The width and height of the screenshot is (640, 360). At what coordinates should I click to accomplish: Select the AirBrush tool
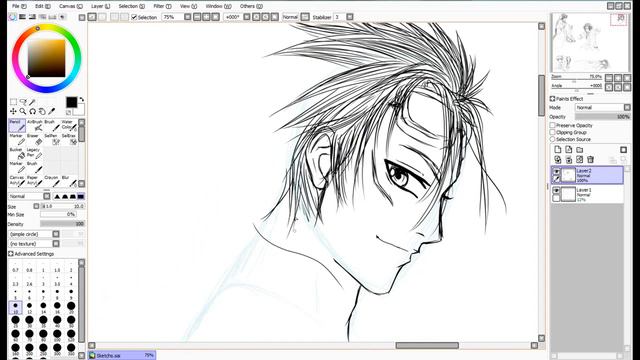35,126
